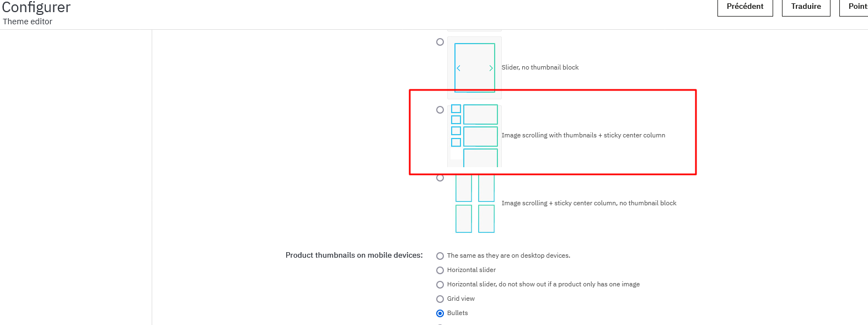Click the Theme editor subtitle text

pos(28,22)
